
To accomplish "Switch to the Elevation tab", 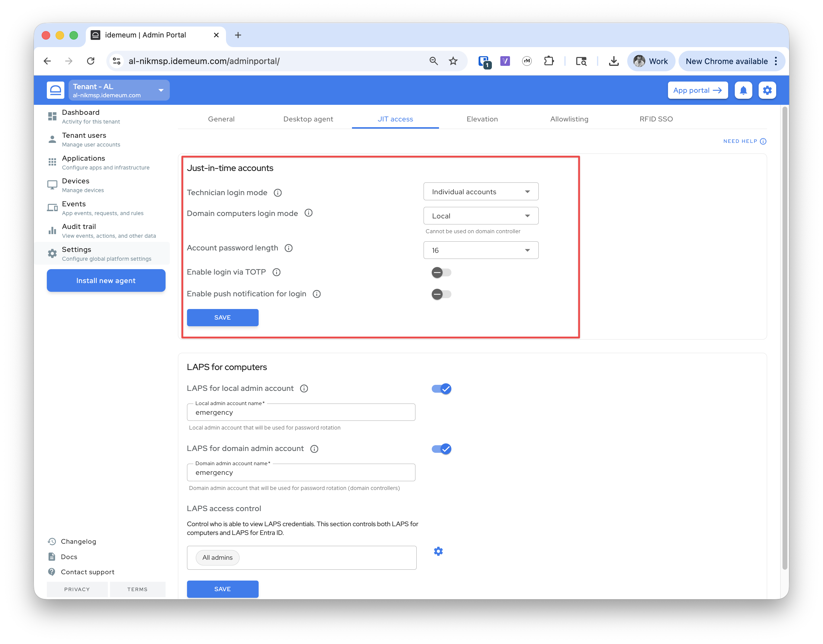I will tap(482, 119).
